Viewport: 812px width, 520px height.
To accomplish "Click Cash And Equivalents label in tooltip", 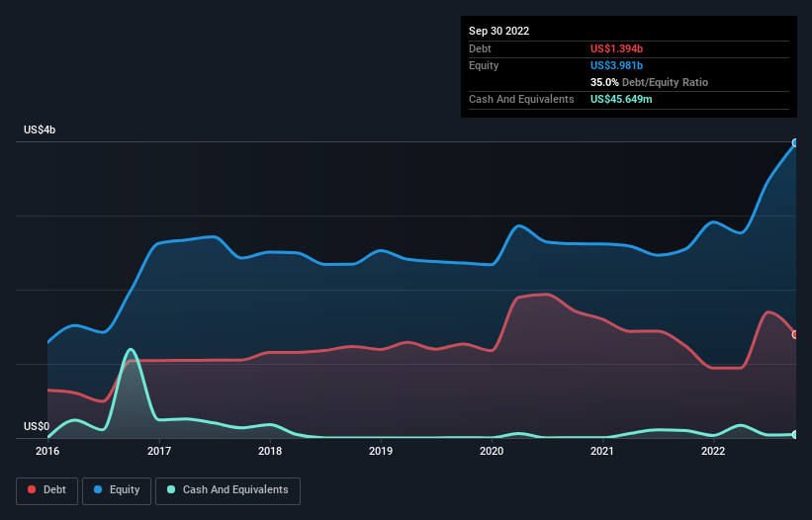I will 521,99.
